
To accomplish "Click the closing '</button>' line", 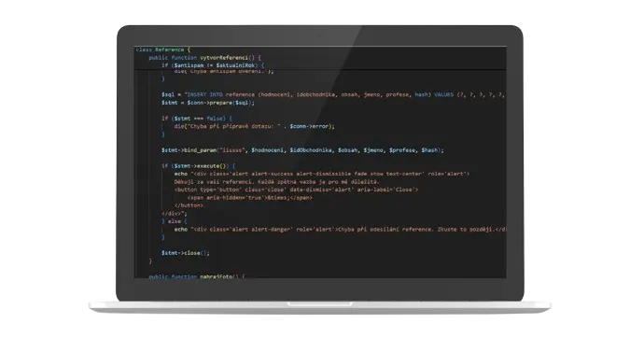I will point(189,205).
